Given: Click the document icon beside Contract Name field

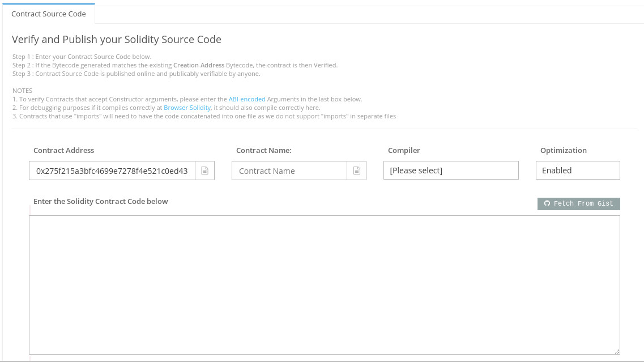Looking at the screenshot, I should pyautogui.click(x=356, y=171).
